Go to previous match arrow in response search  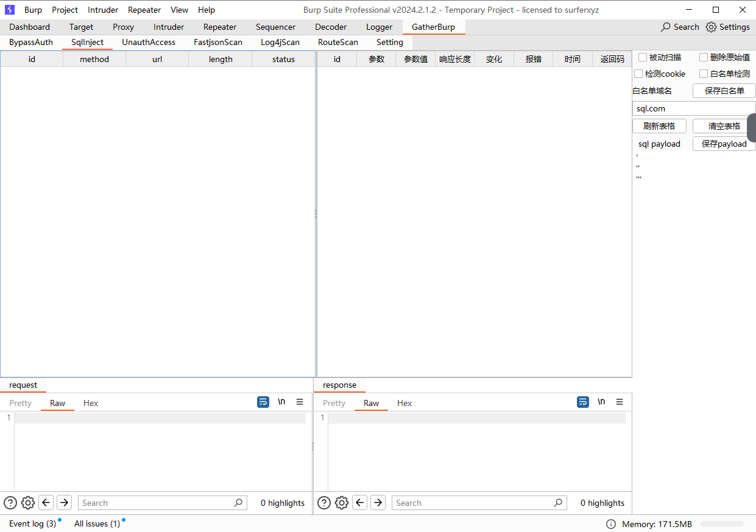(x=360, y=503)
